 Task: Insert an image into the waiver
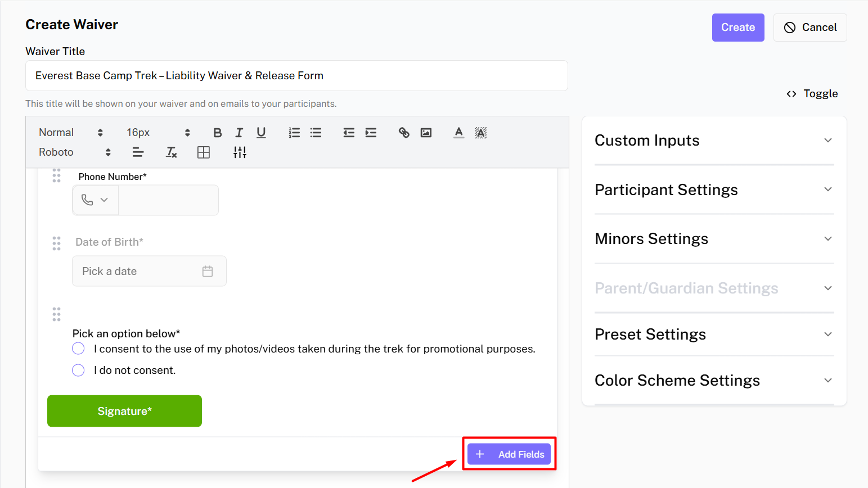426,133
